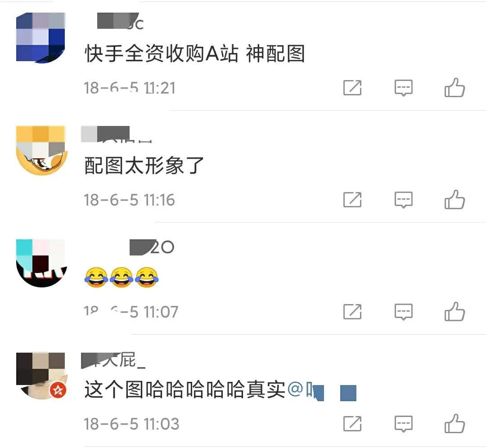This screenshot has width=486, height=448.
Task: Open the yellow avatar beside 配图太形象了
Action: (41, 150)
